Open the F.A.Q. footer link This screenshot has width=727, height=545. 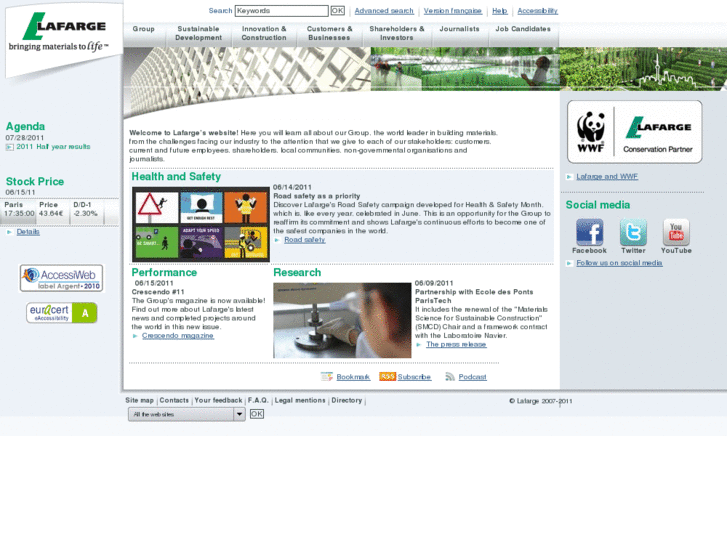click(258, 400)
